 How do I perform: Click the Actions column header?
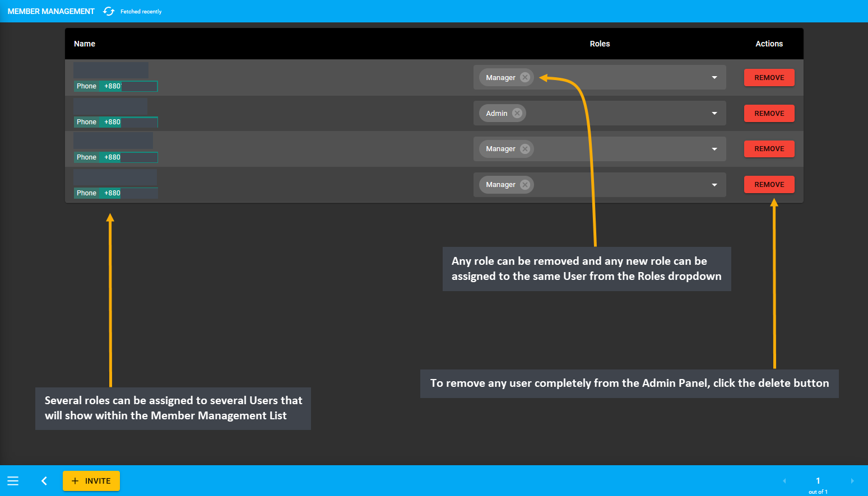pyautogui.click(x=769, y=44)
